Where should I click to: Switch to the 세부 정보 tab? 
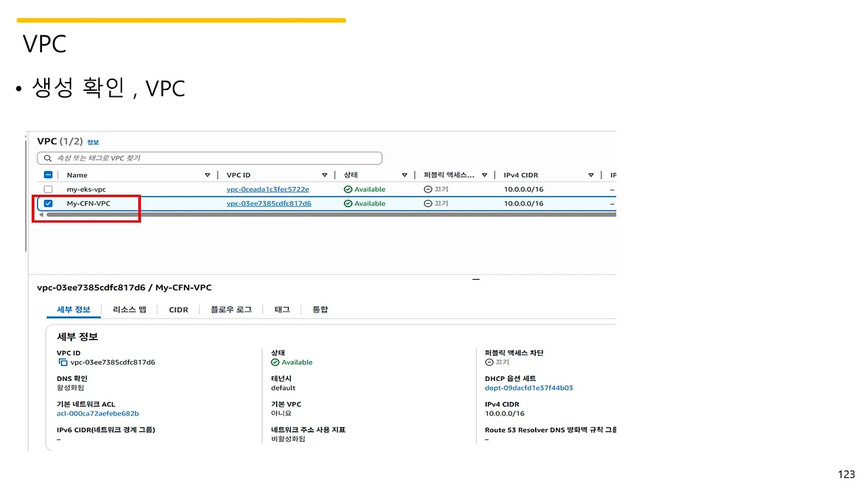point(73,310)
